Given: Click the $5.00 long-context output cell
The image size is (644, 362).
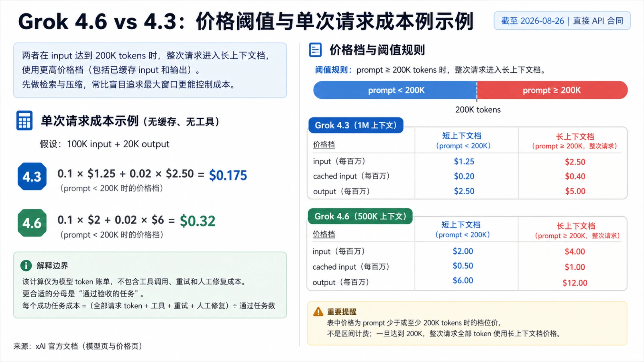Looking at the screenshot, I should pyautogui.click(x=575, y=191).
